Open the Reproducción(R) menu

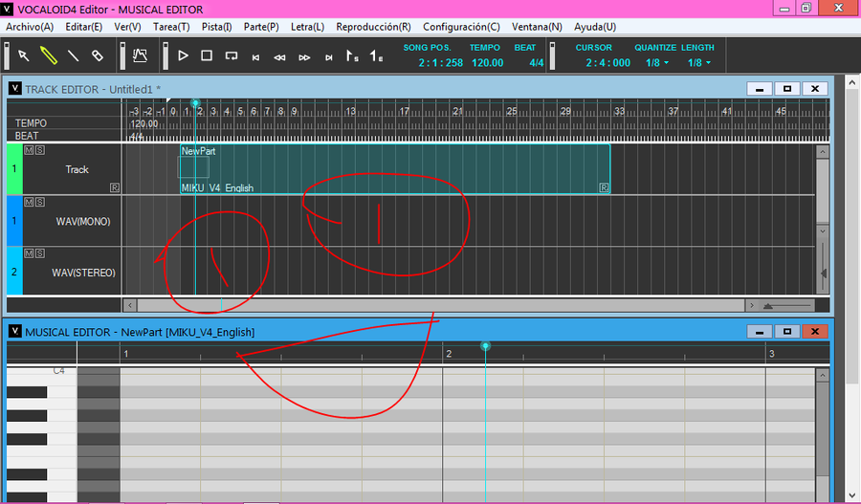(373, 27)
